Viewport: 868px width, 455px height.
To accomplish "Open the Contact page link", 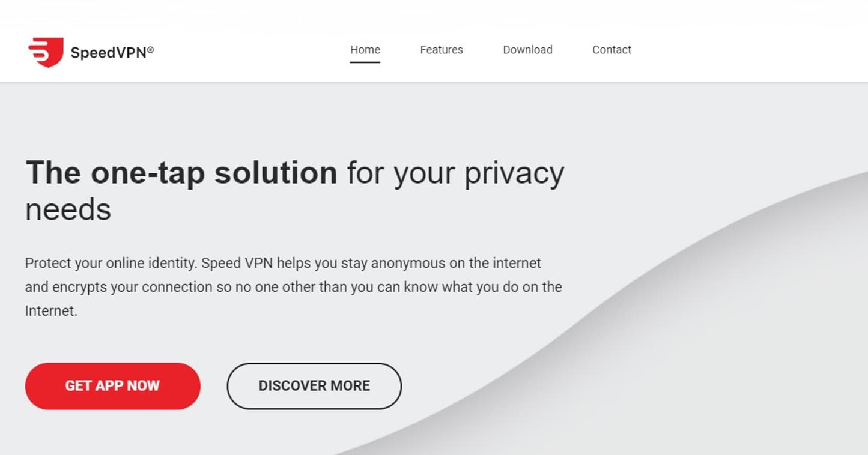I will pyautogui.click(x=612, y=50).
